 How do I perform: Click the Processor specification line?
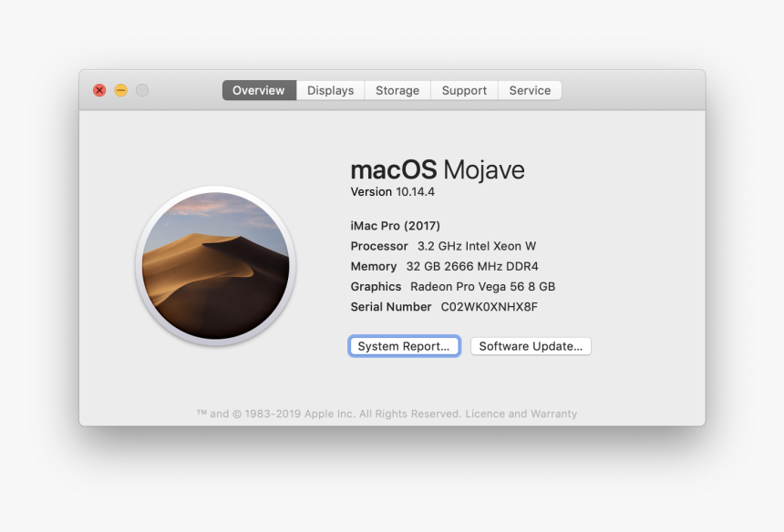click(443, 246)
